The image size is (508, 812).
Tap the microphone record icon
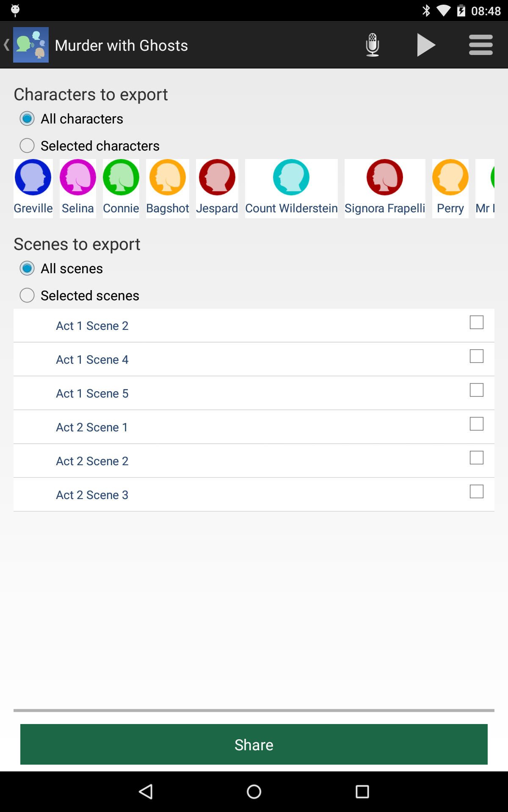[x=372, y=45]
